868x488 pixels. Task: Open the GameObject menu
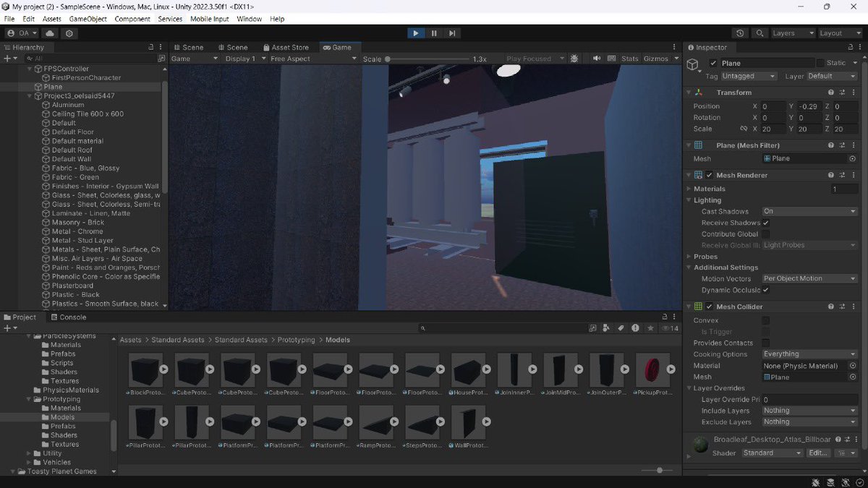87,19
